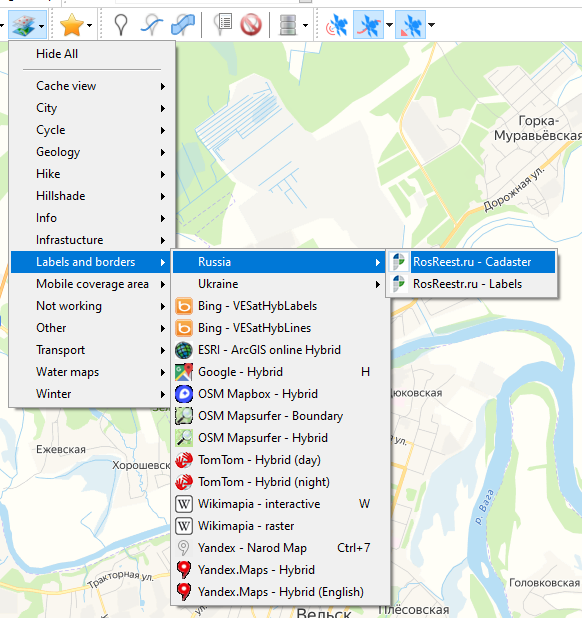Open the placemark manager list icon
The width and height of the screenshot is (582, 618).
[x=223, y=25]
